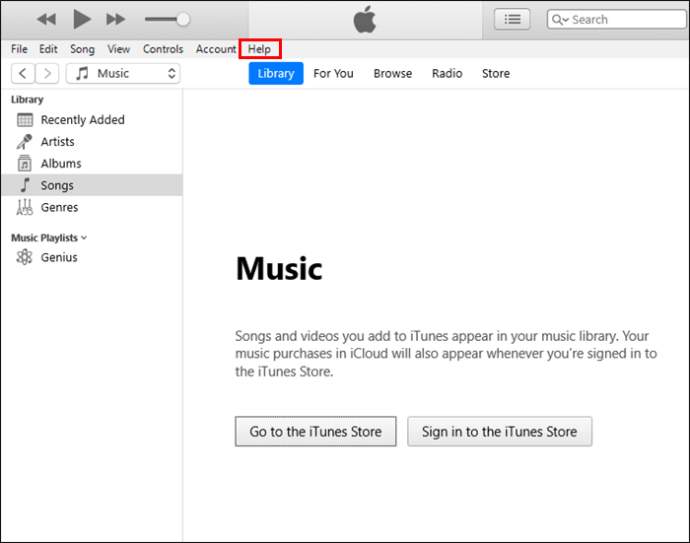This screenshot has width=690, height=543.
Task: Open the Controls menu
Action: tap(163, 49)
